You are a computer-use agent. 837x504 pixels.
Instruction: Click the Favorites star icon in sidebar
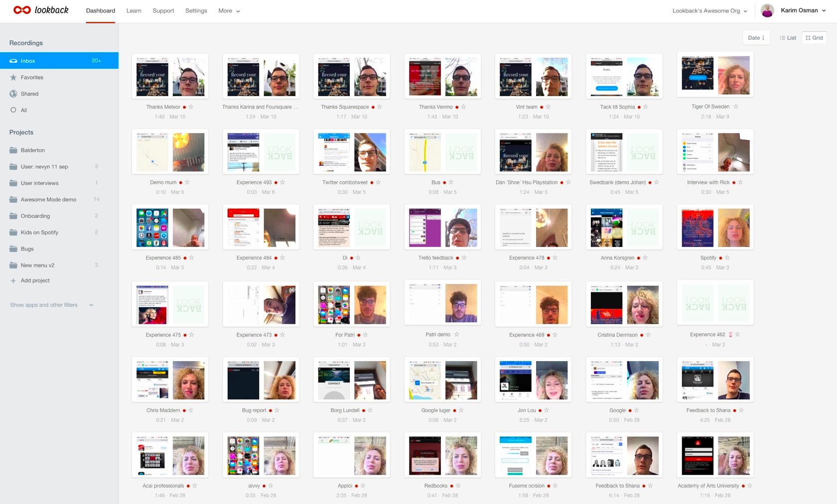click(x=13, y=77)
